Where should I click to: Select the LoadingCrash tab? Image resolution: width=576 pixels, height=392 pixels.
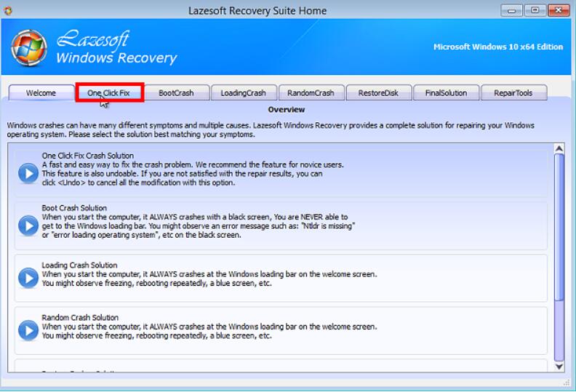(x=244, y=93)
